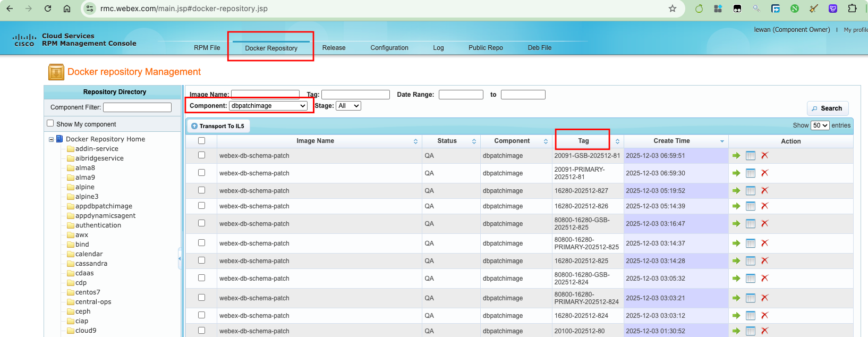This screenshot has width=868, height=337.
Task: Delete image tagged 20091-GSB-202512-81
Action: (765, 156)
